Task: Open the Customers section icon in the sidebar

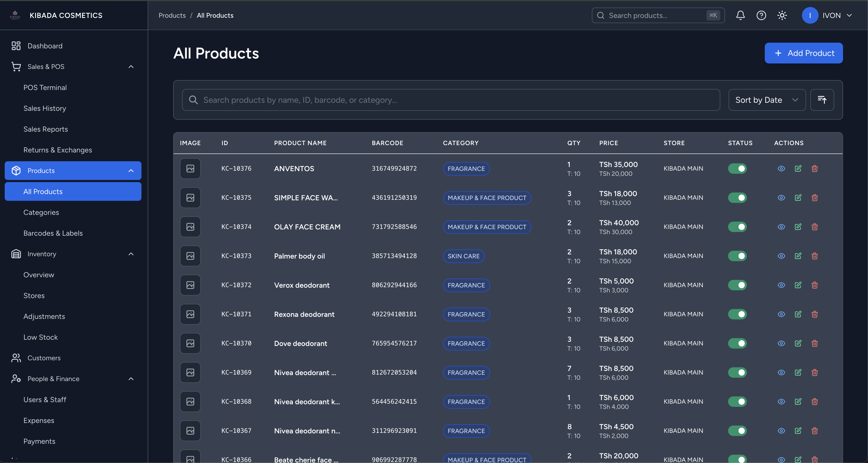Action: (x=16, y=358)
